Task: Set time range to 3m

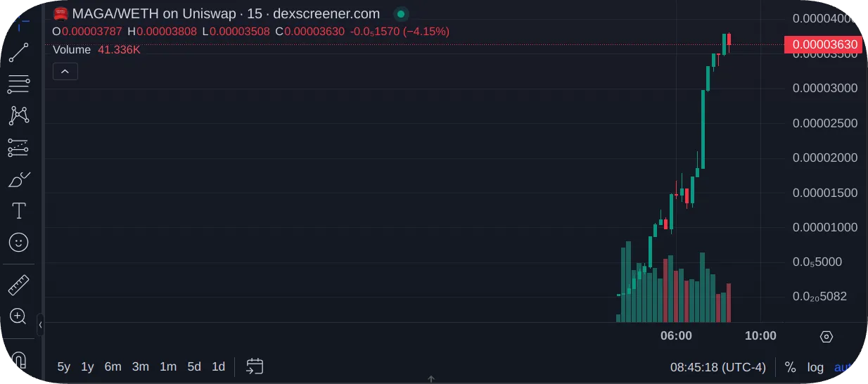Action: coord(141,366)
